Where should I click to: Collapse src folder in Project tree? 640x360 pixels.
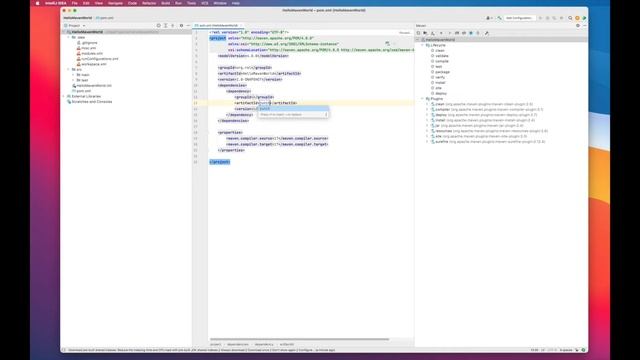click(69, 69)
